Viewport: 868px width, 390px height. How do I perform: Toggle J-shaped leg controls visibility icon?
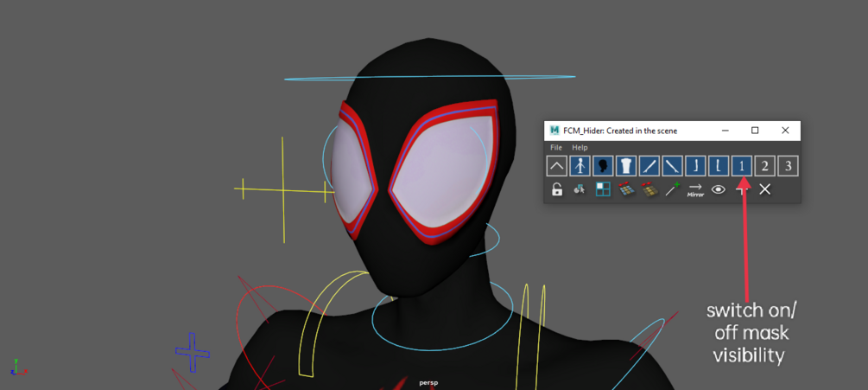[695, 166]
